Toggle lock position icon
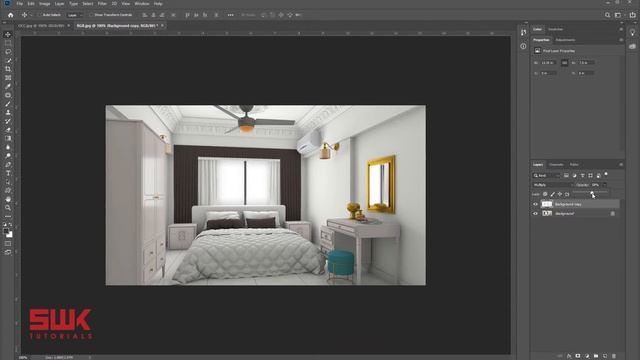Image resolution: width=640 pixels, height=360 pixels. pyautogui.click(x=560, y=194)
